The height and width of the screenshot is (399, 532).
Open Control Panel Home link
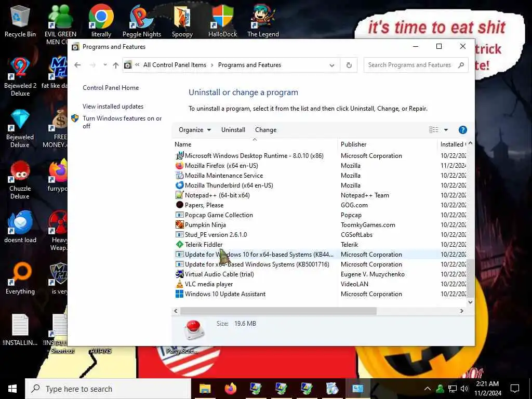111,88
